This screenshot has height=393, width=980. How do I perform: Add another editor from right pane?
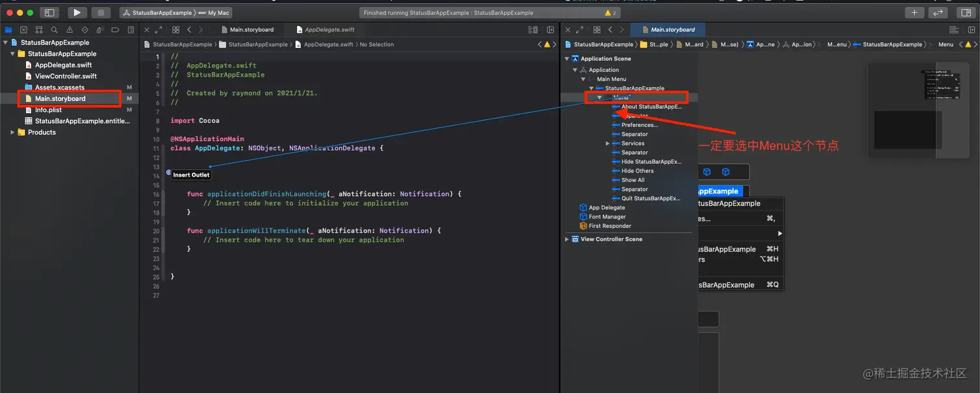point(972,30)
